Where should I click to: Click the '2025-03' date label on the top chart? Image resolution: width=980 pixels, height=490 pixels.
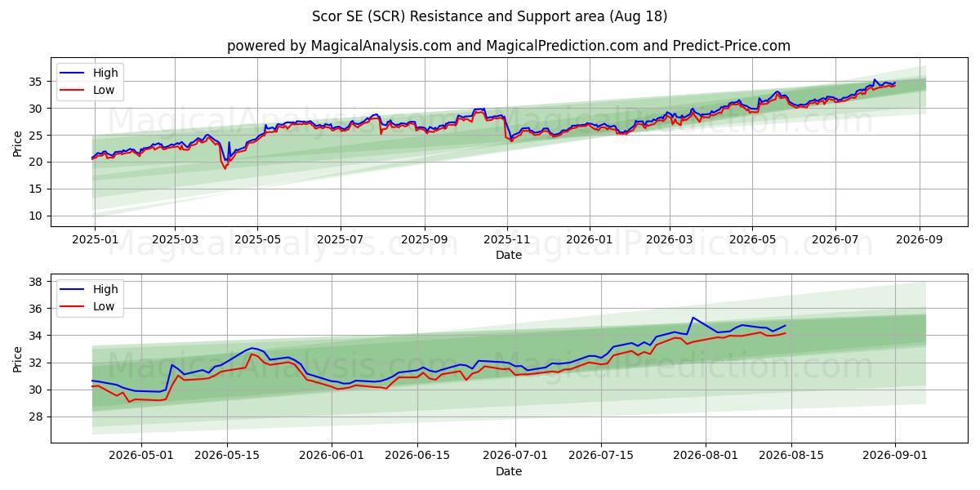pos(175,239)
